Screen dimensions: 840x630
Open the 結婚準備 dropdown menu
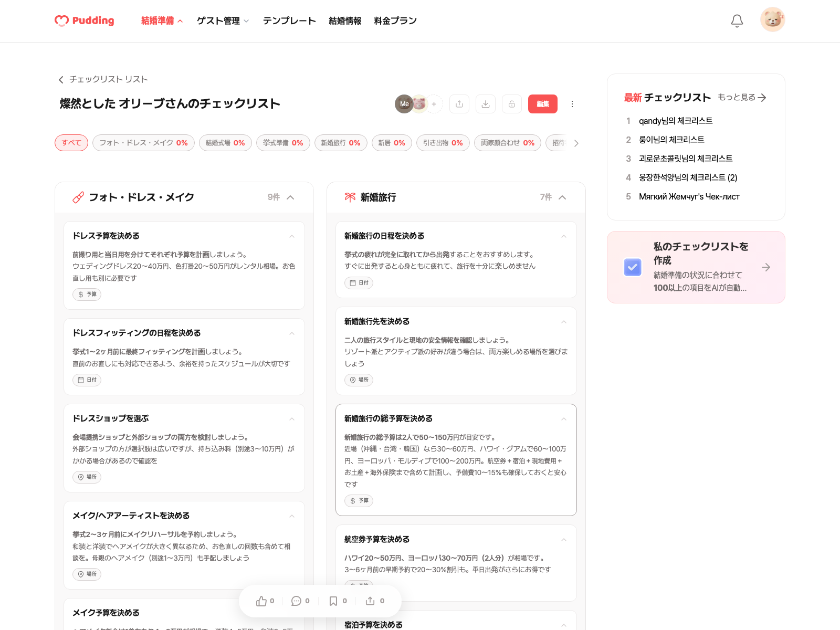(x=162, y=21)
